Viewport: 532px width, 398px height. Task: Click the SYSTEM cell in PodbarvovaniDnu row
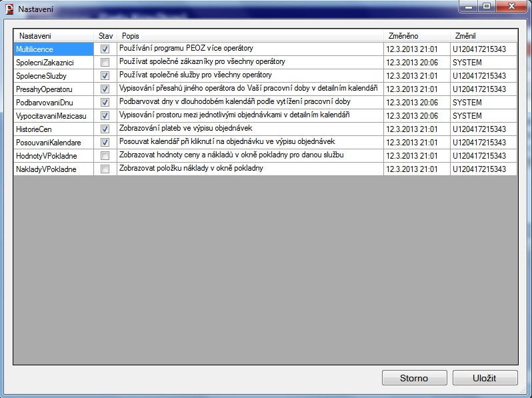tap(484, 103)
